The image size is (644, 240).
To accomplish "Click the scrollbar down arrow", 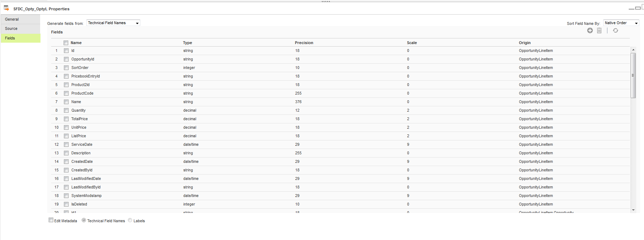I will [x=633, y=210].
